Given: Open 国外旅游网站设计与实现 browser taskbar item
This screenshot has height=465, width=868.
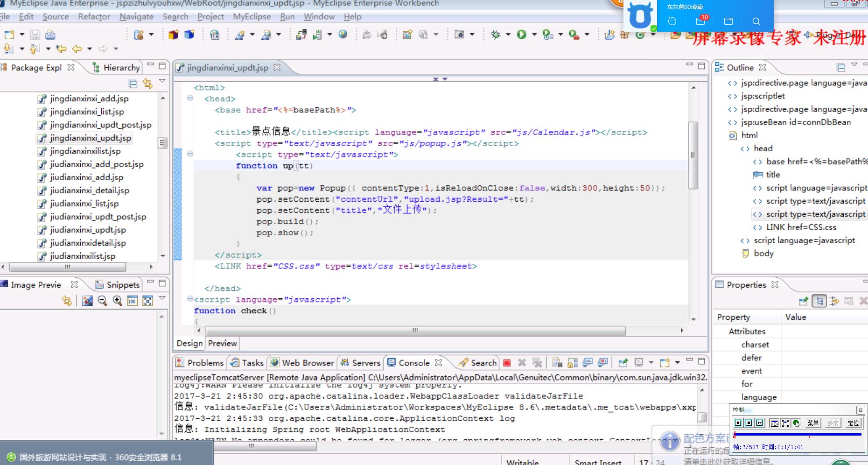Looking at the screenshot, I should pos(106,457).
